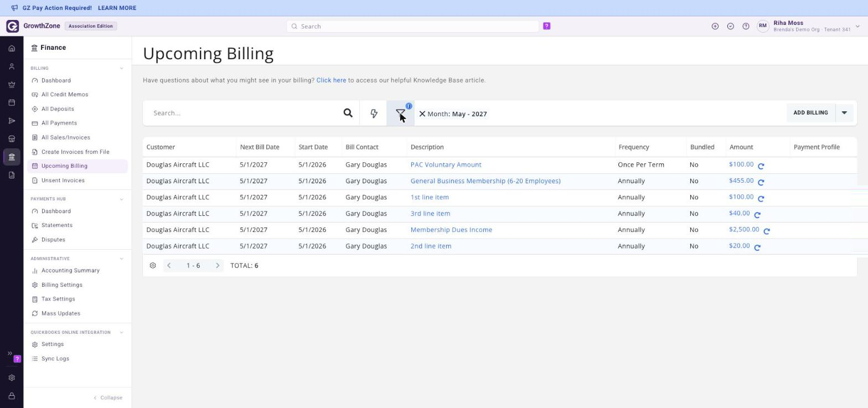
Task: Open the store icon in left rail
Action: click(12, 139)
